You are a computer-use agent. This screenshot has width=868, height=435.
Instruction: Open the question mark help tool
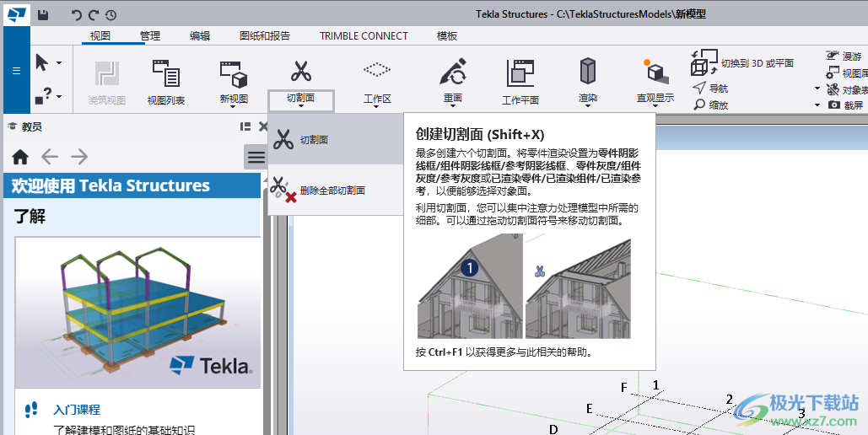pos(44,96)
